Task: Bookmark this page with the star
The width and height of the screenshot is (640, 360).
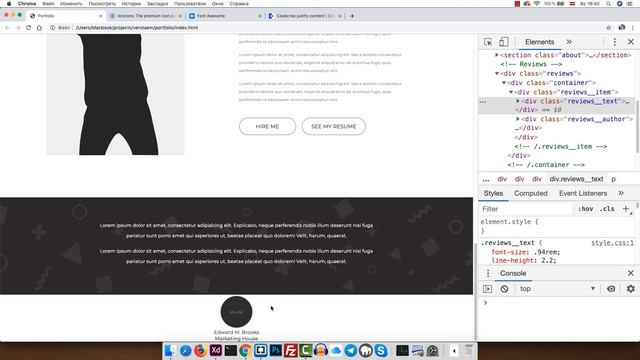Action: point(609,28)
